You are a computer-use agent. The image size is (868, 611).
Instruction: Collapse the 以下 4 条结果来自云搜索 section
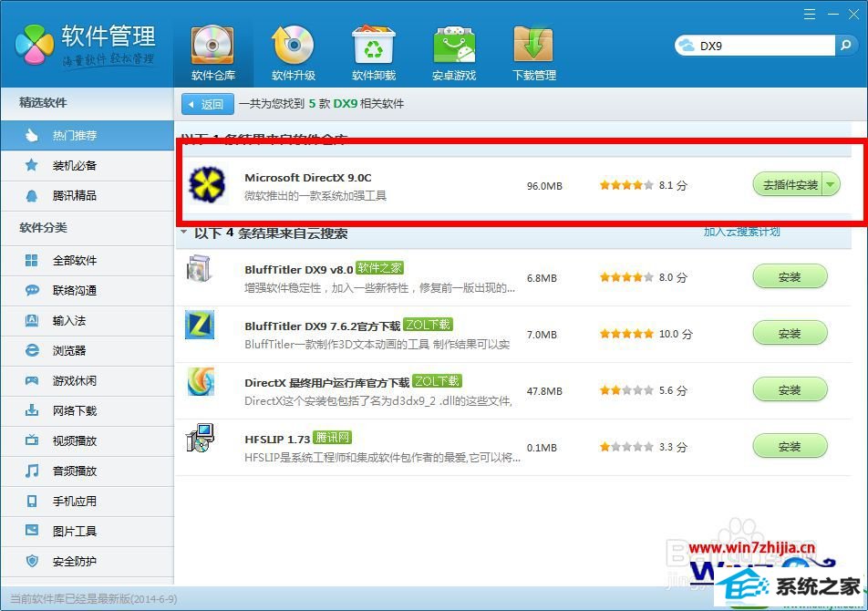(x=184, y=233)
